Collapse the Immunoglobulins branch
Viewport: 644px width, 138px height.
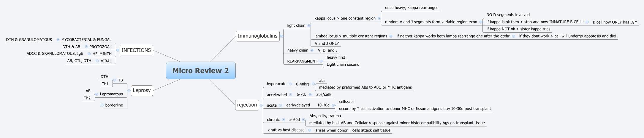coord(281,36)
